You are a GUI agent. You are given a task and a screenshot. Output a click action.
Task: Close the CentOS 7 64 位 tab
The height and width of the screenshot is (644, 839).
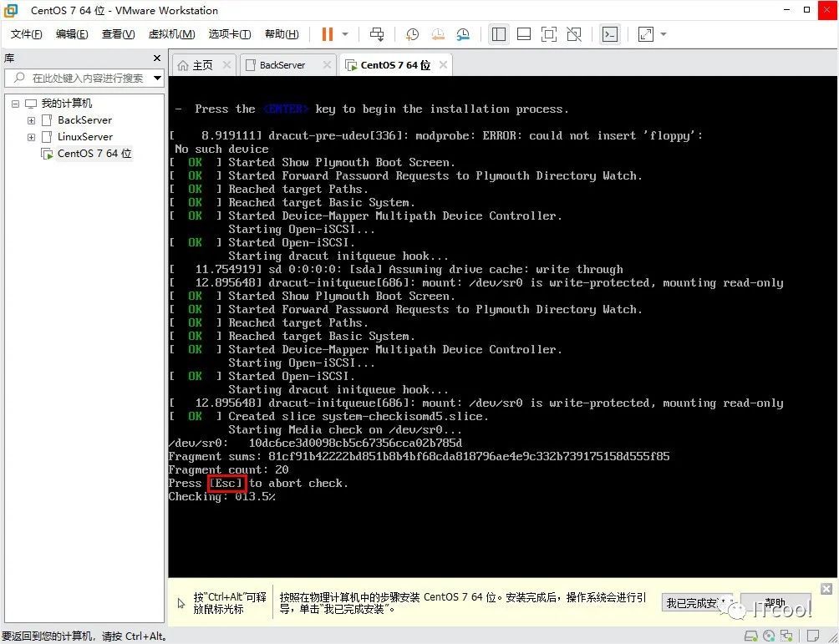(443, 64)
